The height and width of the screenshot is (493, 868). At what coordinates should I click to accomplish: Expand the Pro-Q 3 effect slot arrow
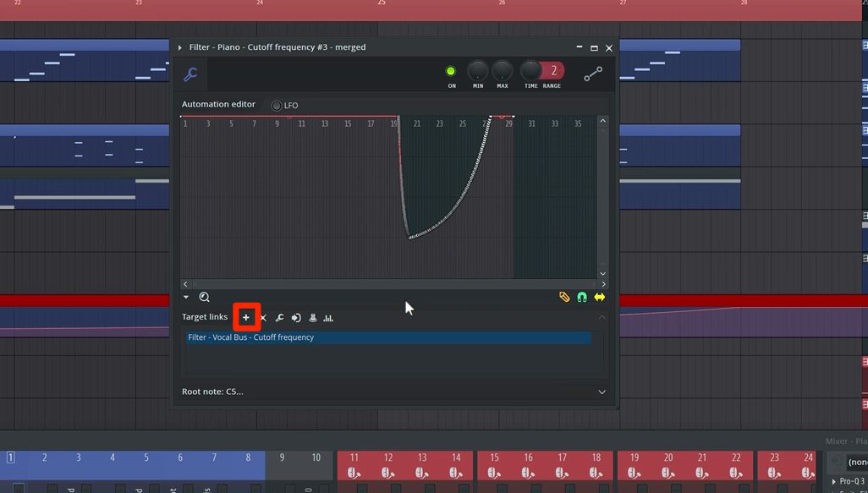[x=833, y=481]
